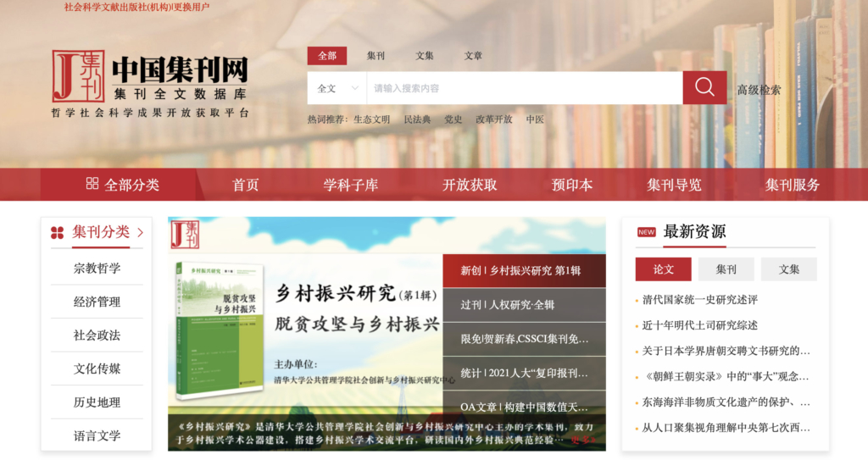Click the grid icon beside 全部分类

(x=92, y=183)
